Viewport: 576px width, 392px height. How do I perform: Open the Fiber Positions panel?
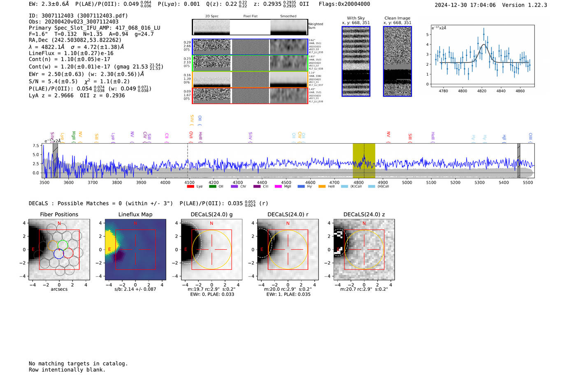59,249
